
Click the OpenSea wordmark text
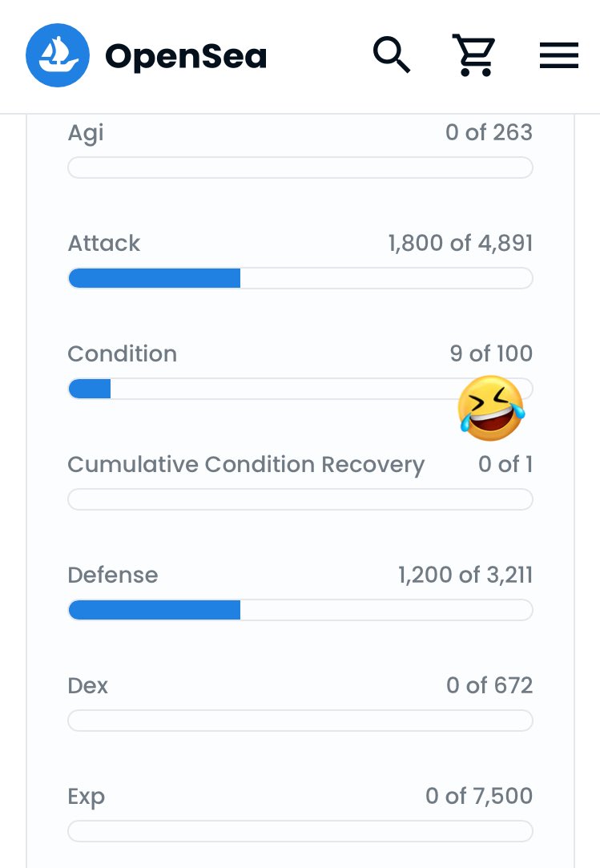point(186,56)
